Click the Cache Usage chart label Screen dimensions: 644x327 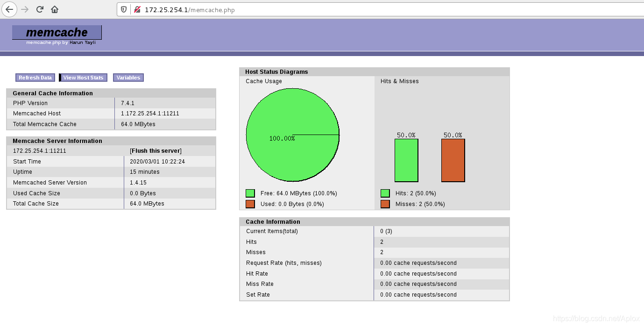pyautogui.click(x=264, y=81)
